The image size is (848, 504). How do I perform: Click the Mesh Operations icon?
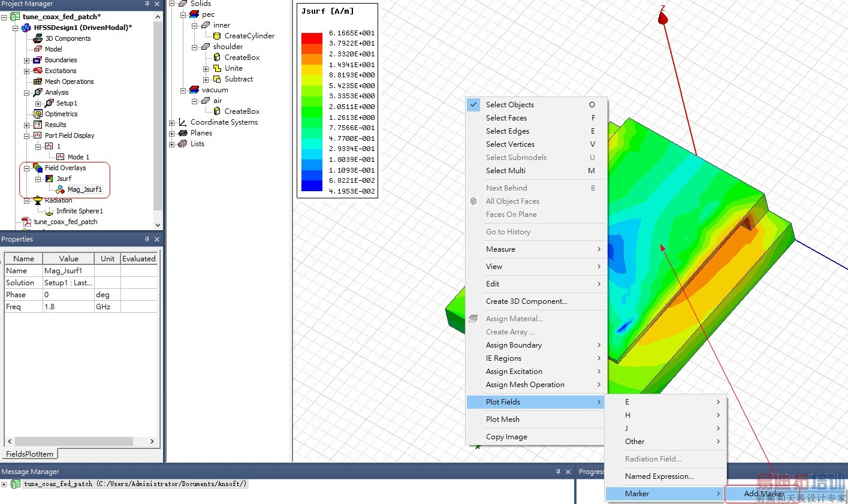38,82
